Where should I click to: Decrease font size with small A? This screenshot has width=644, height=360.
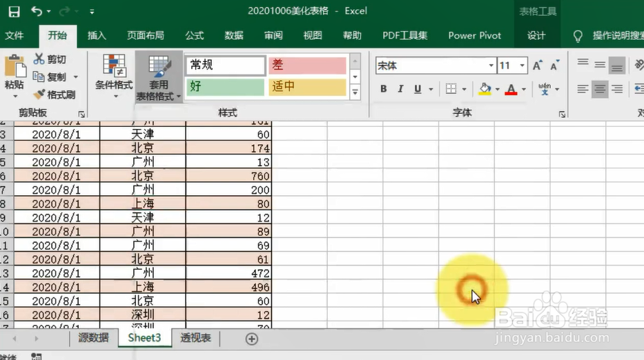pos(555,66)
